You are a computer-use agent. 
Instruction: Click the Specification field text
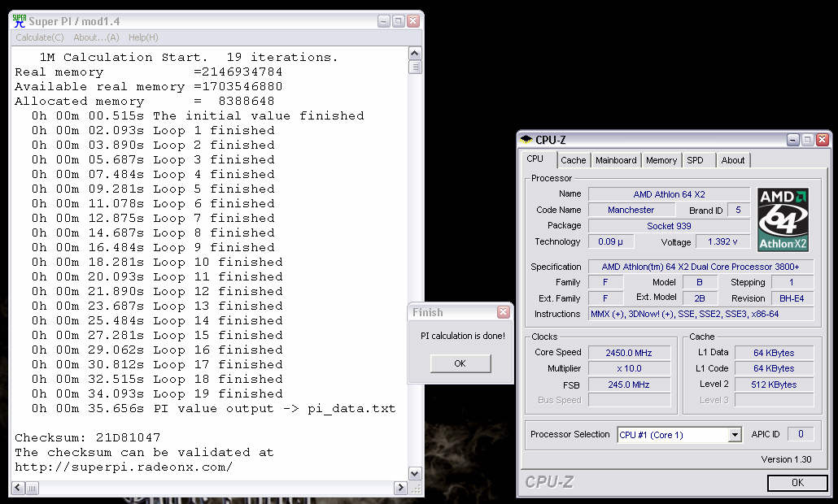coord(701,267)
